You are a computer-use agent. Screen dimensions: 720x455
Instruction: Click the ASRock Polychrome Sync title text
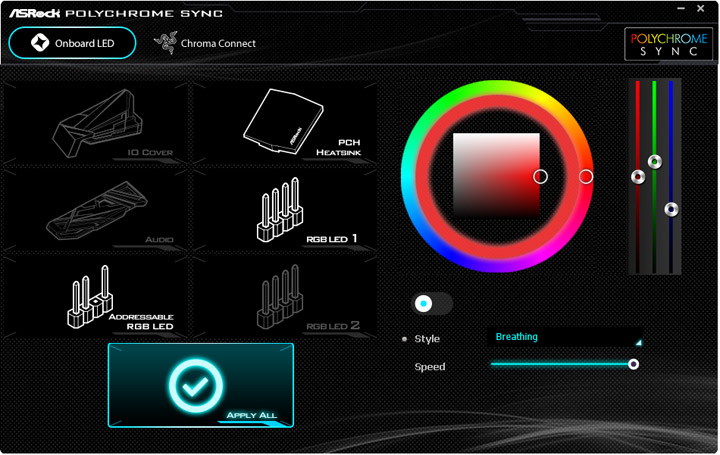click(116, 13)
